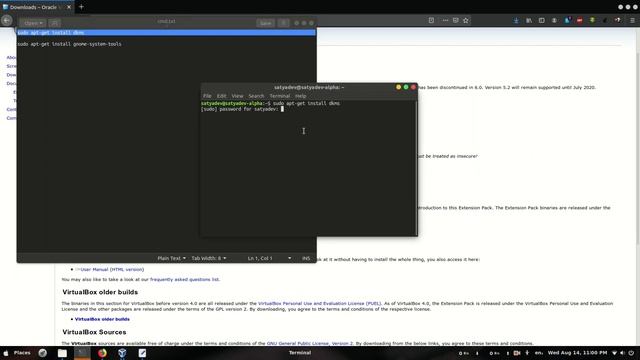Open the terminal Terminal menu
Image resolution: width=640 pixels, height=360 pixels.
pyautogui.click(x=280, y=96)
